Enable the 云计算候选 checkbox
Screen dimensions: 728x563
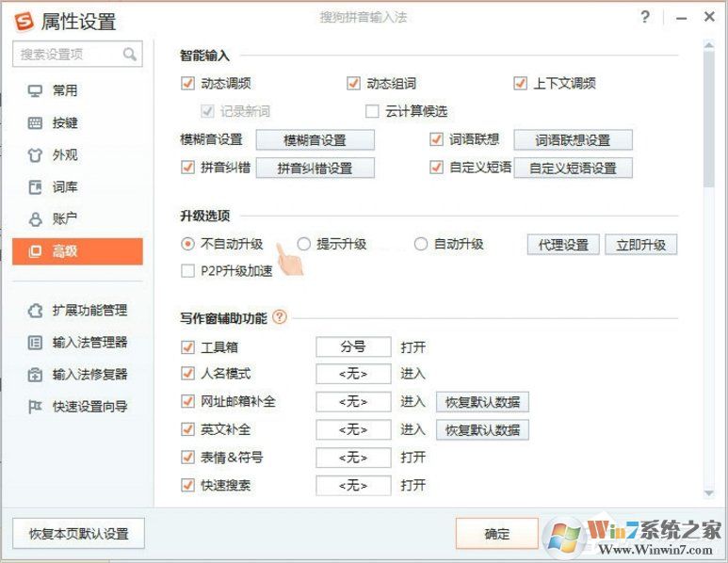click(372, 111)
